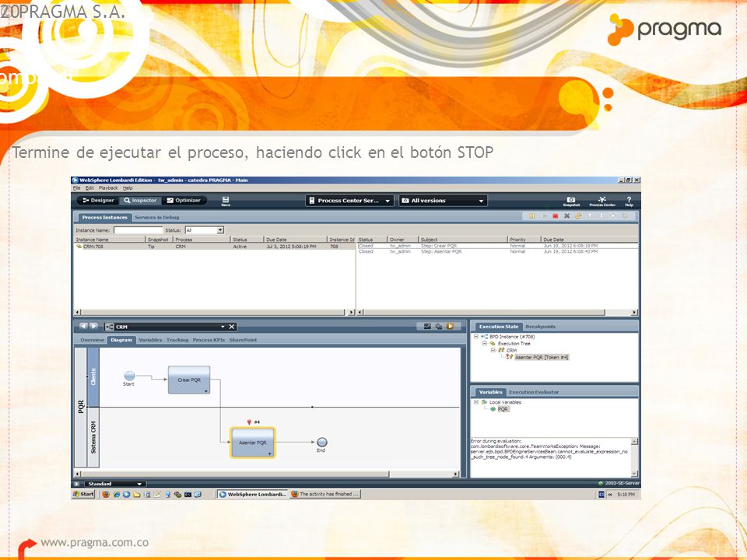Open the All versions dropdown
Viewport: 747px width, 560px height.
point(443,201)
